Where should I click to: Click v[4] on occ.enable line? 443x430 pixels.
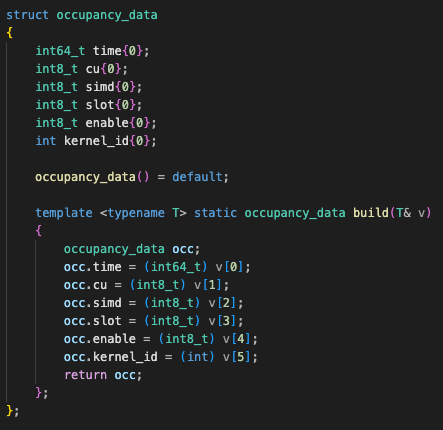coord(236,339)
